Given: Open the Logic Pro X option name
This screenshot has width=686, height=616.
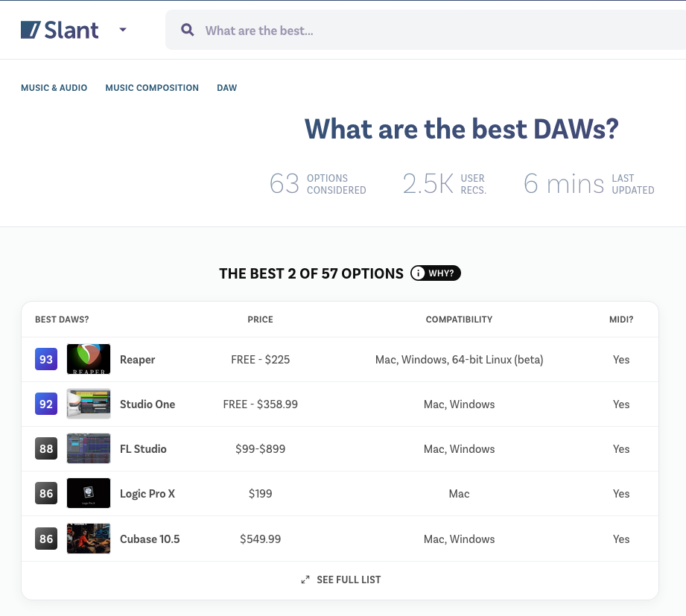Looking at the screenshot, I should (x=147, y=494).
